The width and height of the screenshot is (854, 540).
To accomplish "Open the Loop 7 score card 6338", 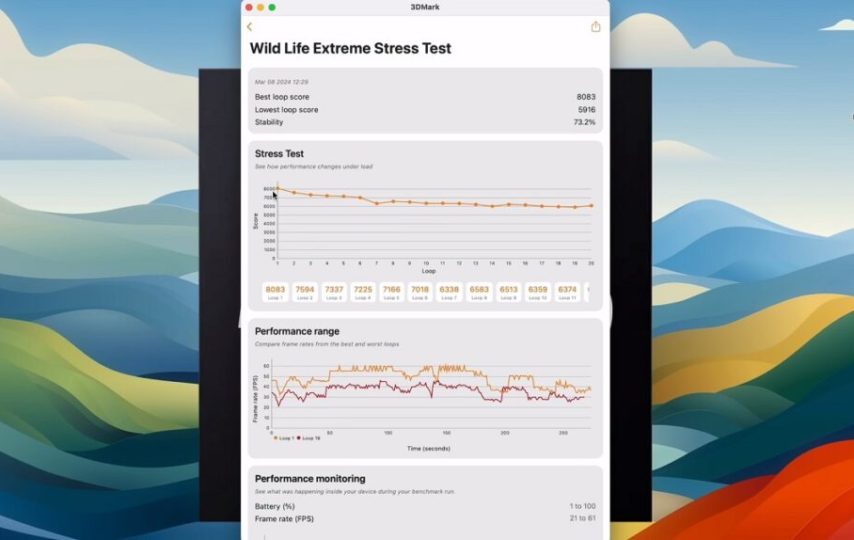I will point(450,291).
